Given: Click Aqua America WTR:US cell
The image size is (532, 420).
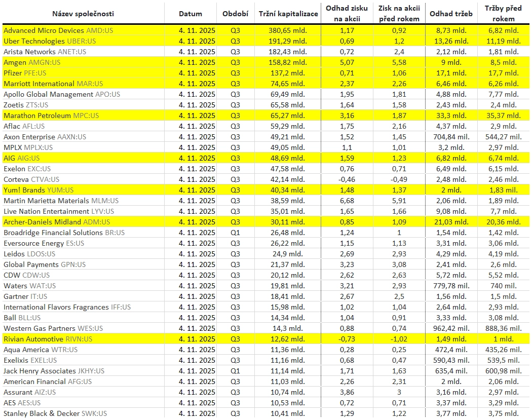Looking at the screenshot, I should coord(41,350).
